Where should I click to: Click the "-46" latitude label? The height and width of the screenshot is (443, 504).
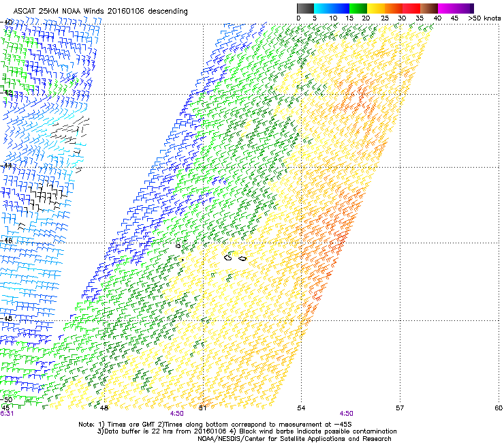(7, 241)
